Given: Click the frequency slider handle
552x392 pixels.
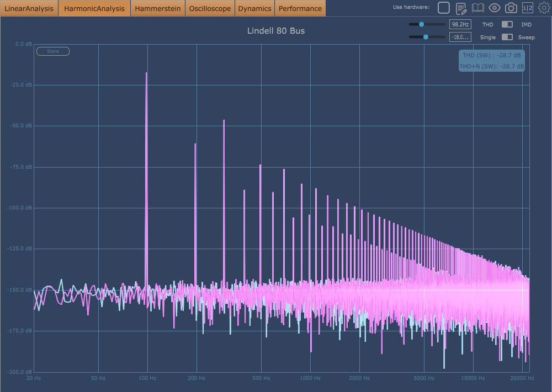Looking at the screenshot, I should (421, 24).
